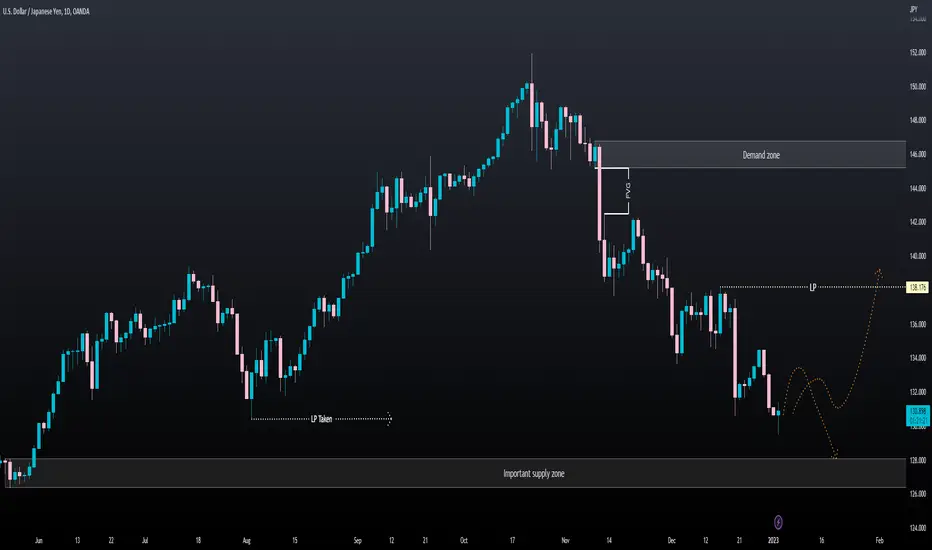Click the JPY currency label above price axis
This screenshot has width=932, height=550.
pos(914,10)
